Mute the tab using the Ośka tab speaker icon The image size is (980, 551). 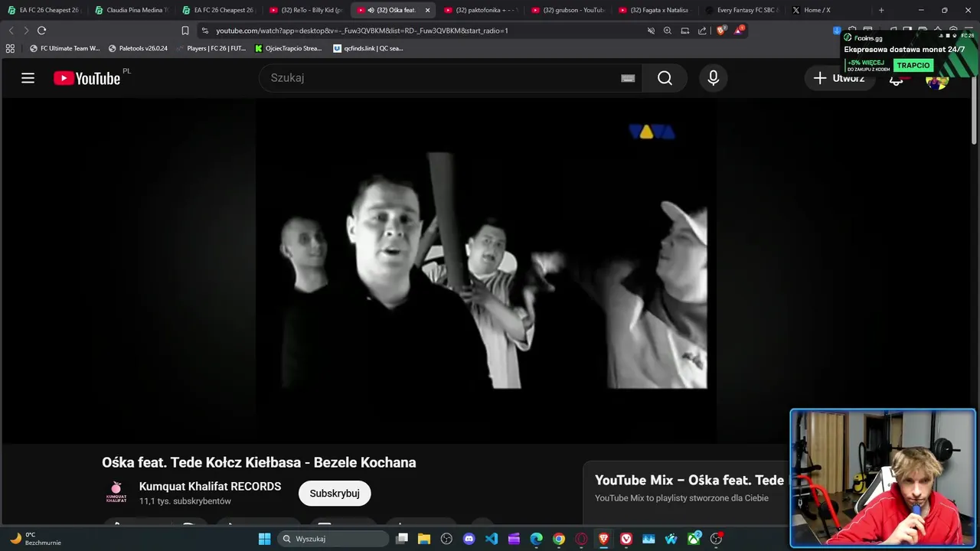point(371,10)
